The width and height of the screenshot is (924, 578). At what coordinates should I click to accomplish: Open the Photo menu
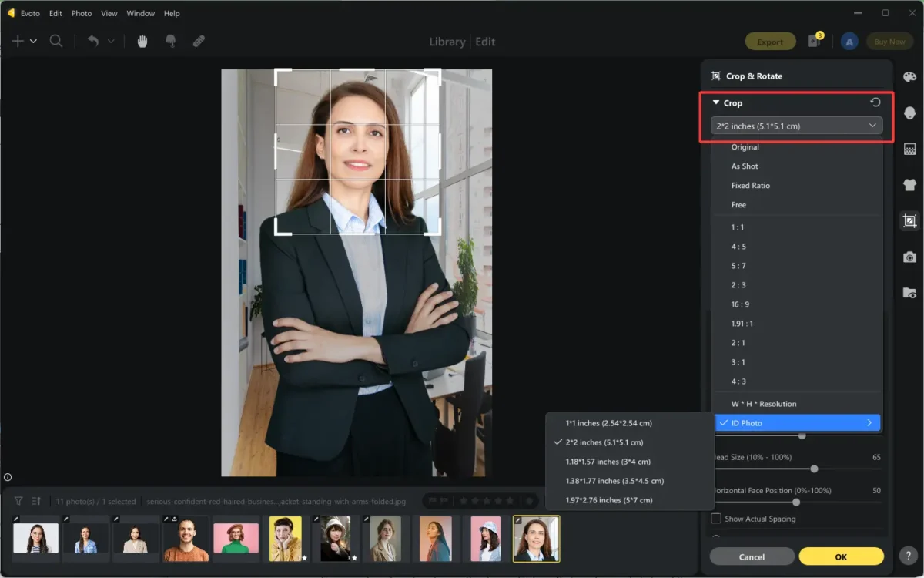point(81,13)
